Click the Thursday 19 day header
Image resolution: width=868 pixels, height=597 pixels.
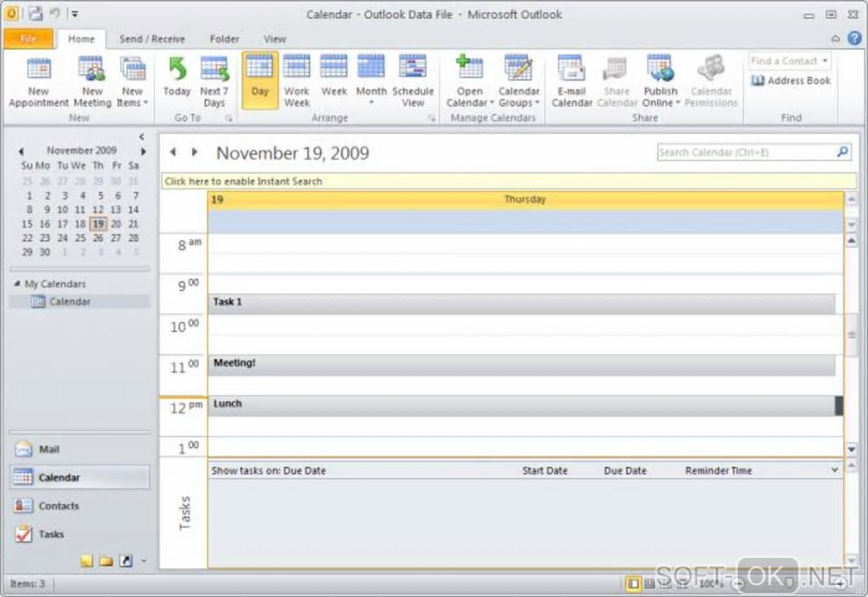(525, 200)
